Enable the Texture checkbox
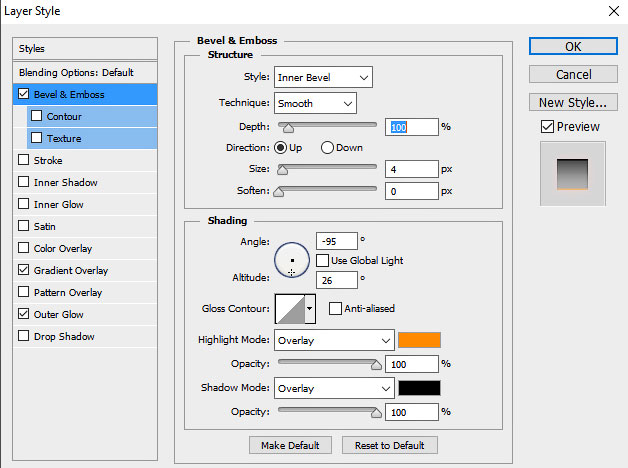This screenshot has height=468, width=628. point(36,138)
